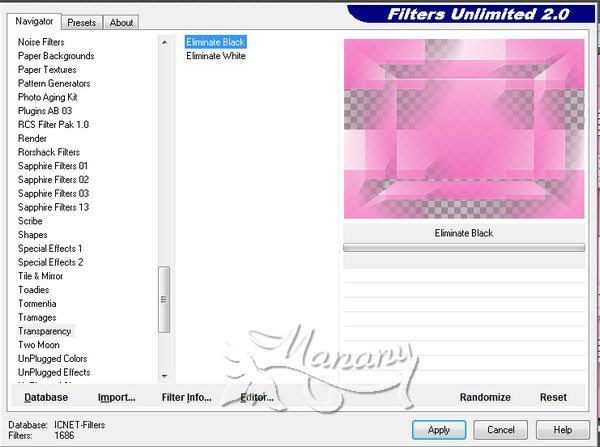
Task: Open the Editor... button
Action: pos(257,397)
